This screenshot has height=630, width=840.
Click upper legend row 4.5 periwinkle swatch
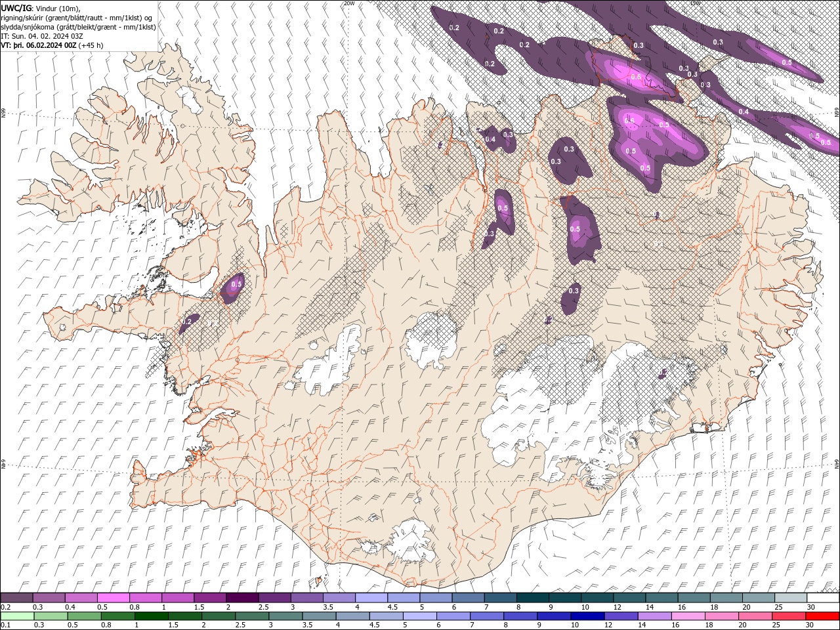(x=403, y=598)
